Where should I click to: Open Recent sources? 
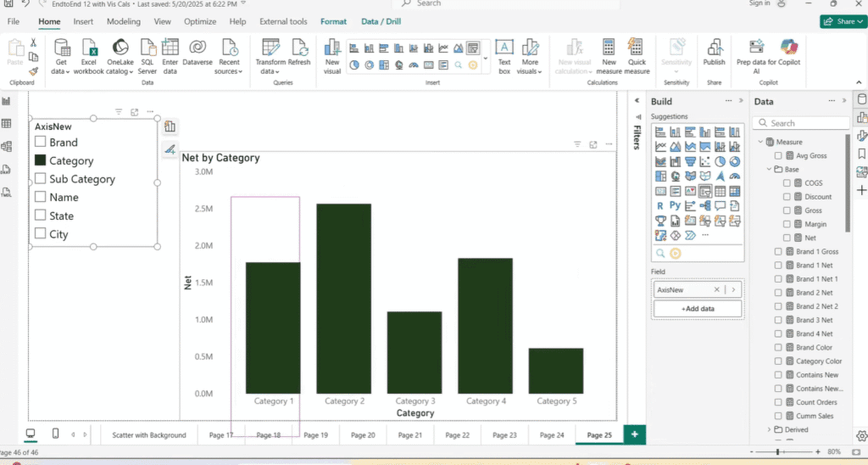pyautogui.click(x=229, y=57)
